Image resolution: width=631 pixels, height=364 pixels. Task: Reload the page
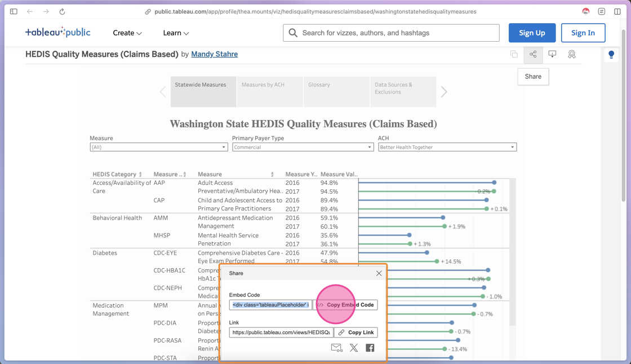[x=62, y=12]
